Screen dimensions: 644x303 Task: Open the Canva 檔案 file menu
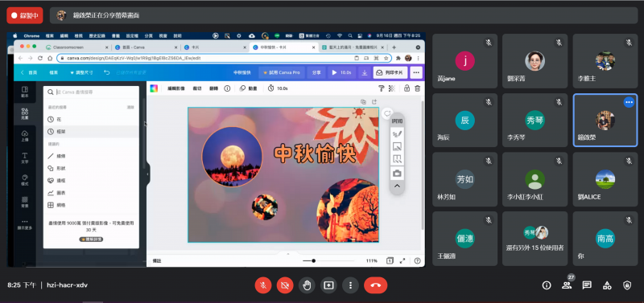click(54, 72)
